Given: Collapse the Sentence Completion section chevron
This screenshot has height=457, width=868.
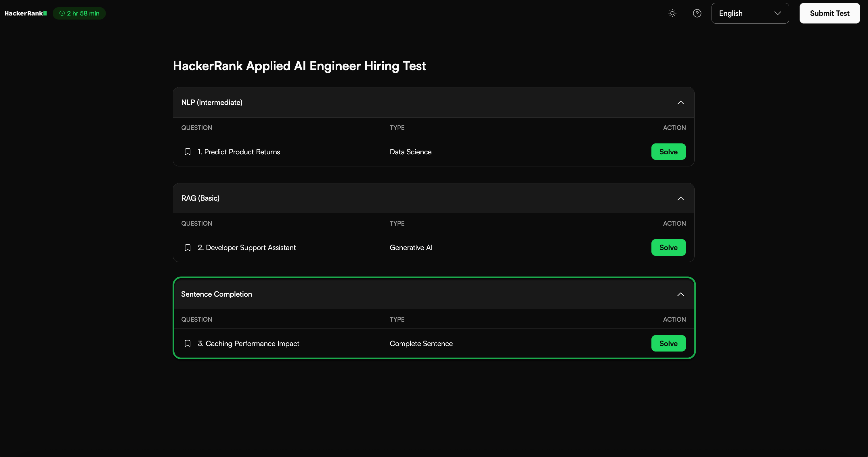Looking at the screenshot, I should 680,294.
